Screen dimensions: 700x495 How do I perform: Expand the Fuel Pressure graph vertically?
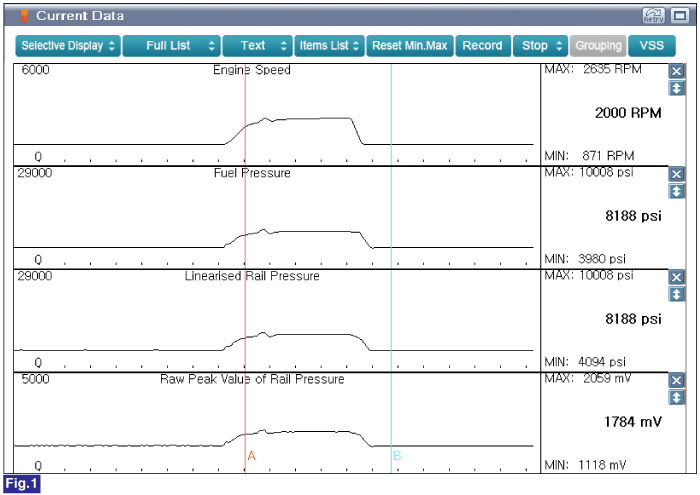(676, 191)
